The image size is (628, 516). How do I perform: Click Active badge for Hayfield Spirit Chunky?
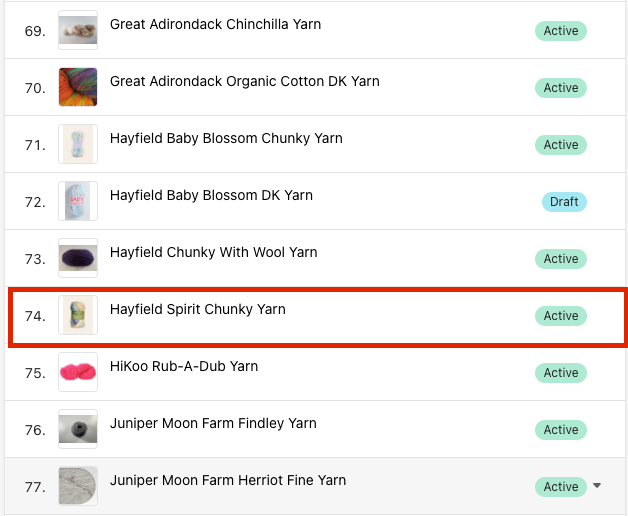pos(561,316)
